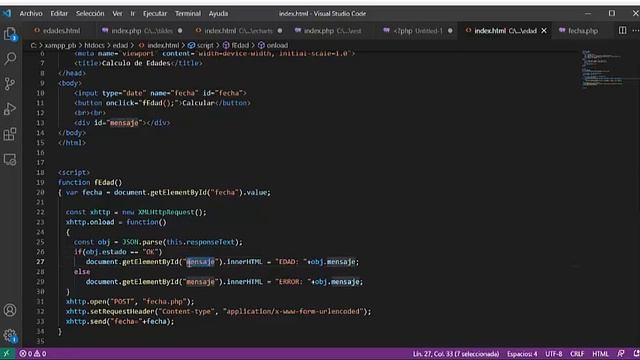This screenshot has height=360, width=640.
Task: Click the Calculo de Edades title text
Action: coord(136,63)
